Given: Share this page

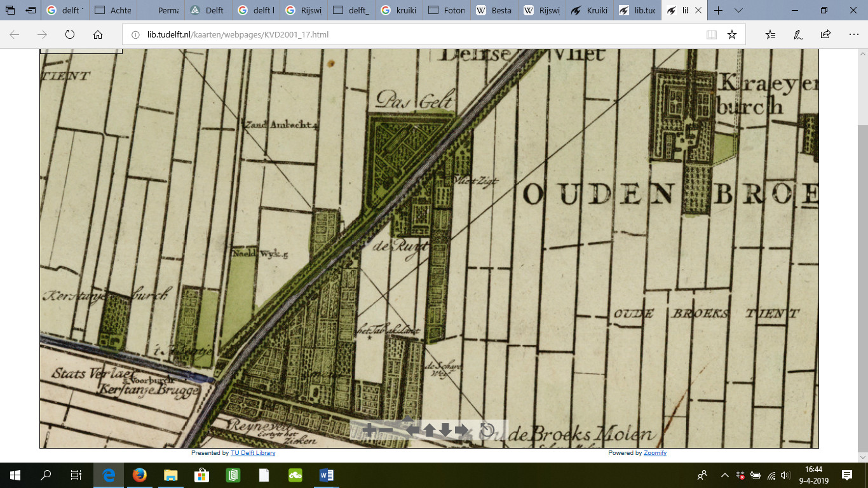Looking at the screenshot, I should [825, 34].
